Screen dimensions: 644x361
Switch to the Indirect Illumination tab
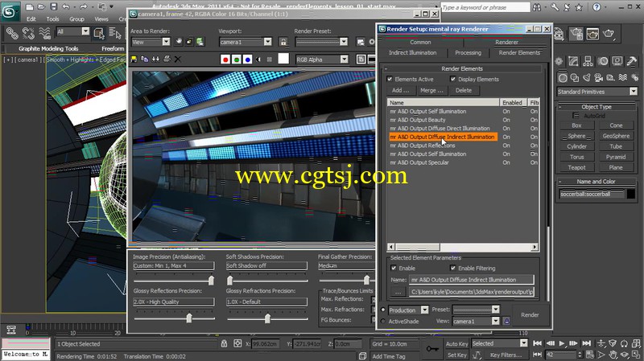pos(412,52)
